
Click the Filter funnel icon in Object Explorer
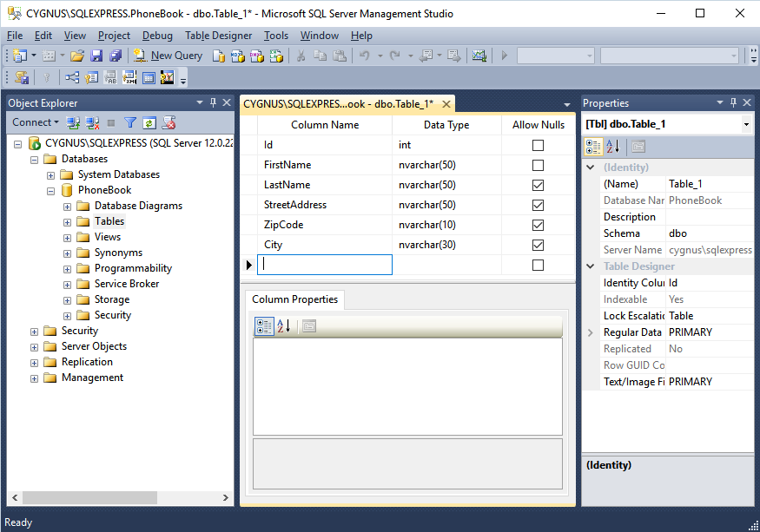click(130, 123)
